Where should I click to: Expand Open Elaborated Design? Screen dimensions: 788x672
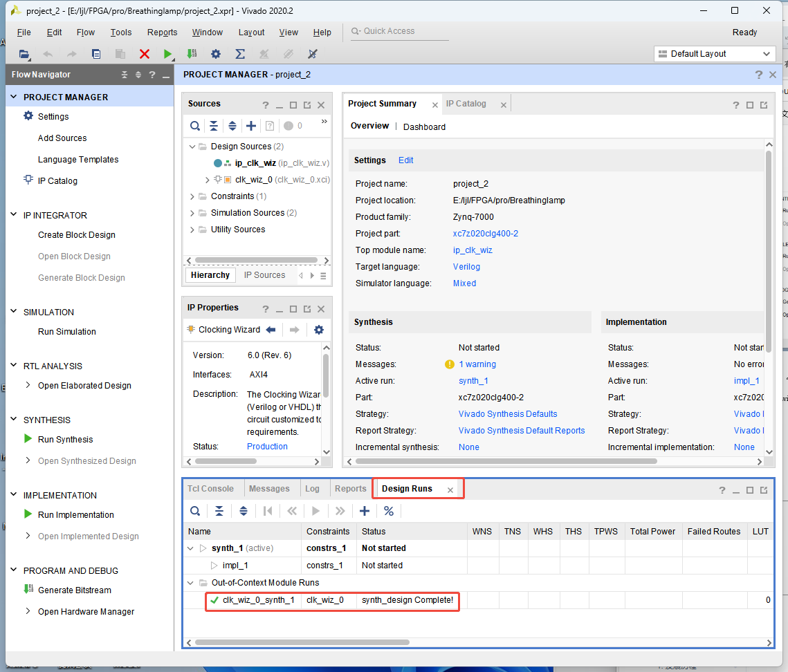(x=28, y=384)
